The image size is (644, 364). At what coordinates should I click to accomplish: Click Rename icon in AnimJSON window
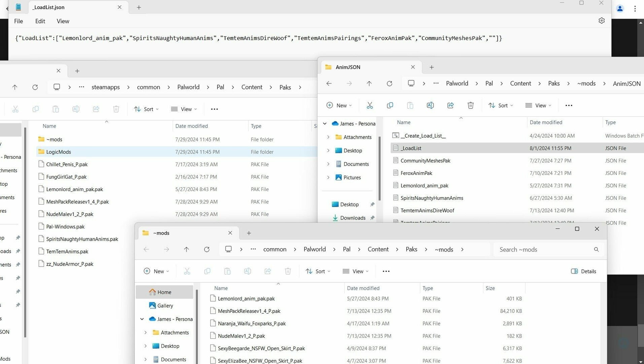430,105
